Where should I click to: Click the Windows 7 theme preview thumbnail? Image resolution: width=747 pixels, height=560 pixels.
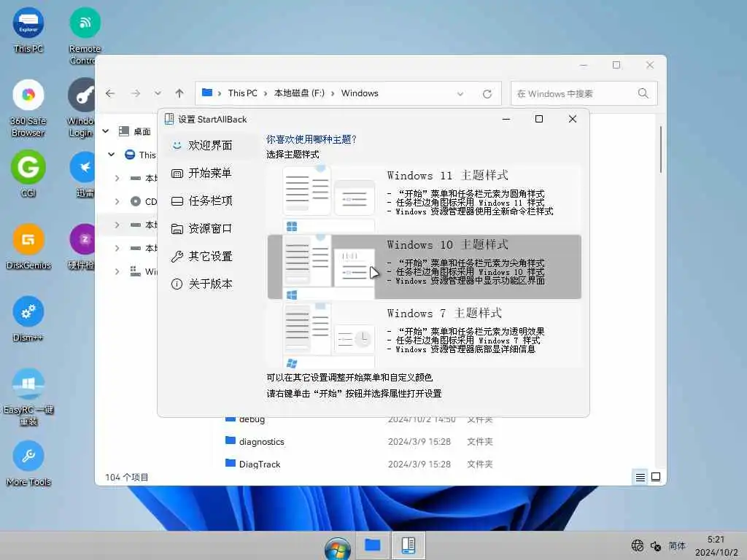[x=329, y=335]
